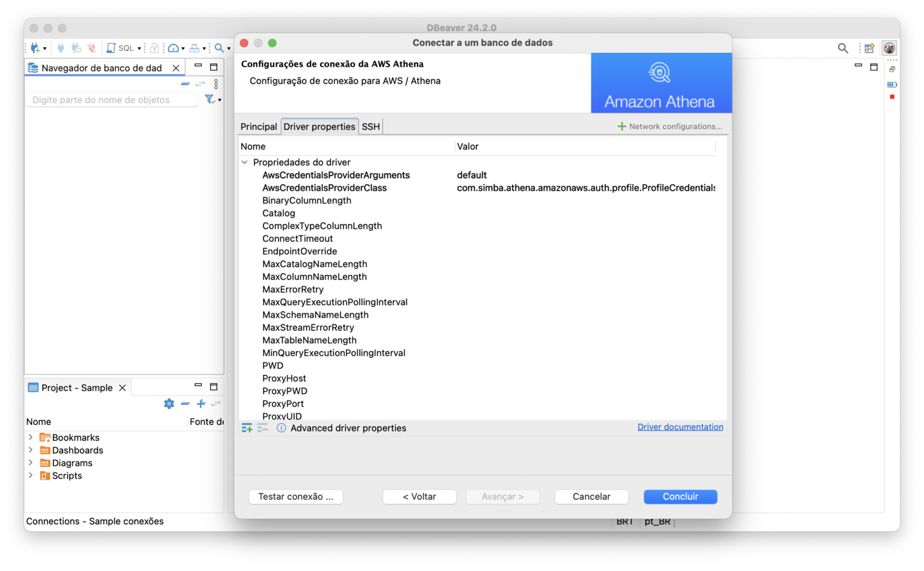This screenshot has height=571, width=924.
Task: Open the Driver documentation link
Action: click(680, 427)
